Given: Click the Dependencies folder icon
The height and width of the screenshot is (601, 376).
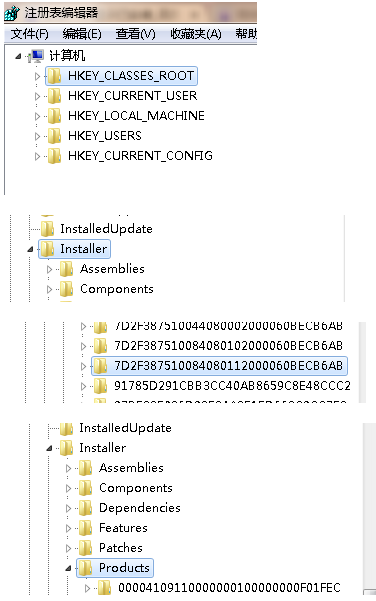Looking at the screenshot, I should pos(85,508).
